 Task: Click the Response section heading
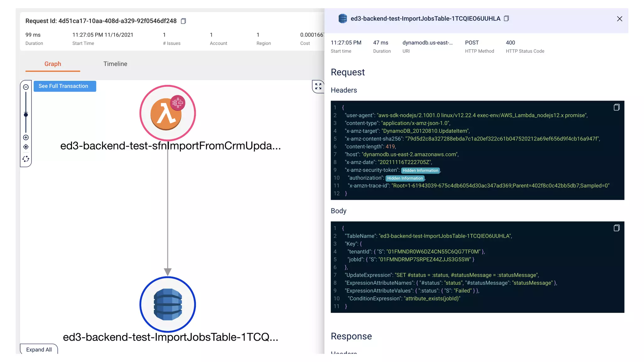tap(351, 336)
